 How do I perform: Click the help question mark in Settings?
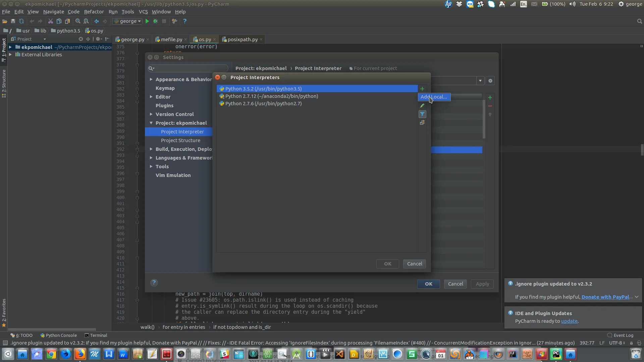point(154,283)
